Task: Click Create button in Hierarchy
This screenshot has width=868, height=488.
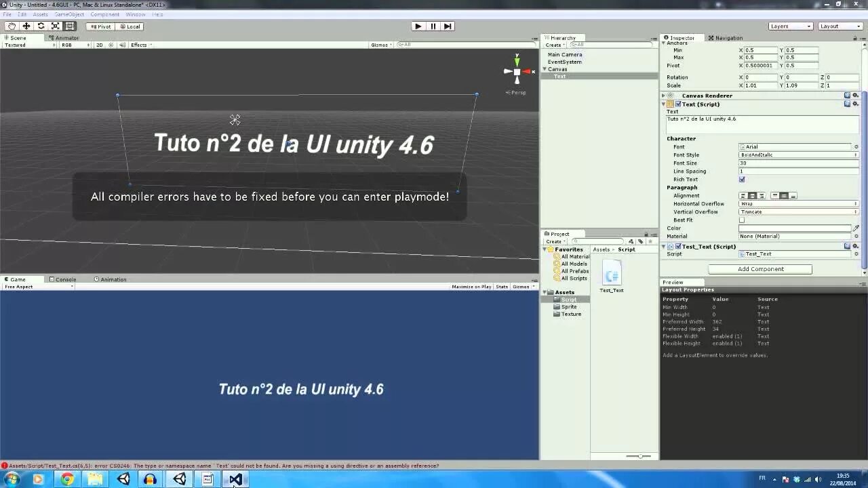Action: tap(555, 45)
